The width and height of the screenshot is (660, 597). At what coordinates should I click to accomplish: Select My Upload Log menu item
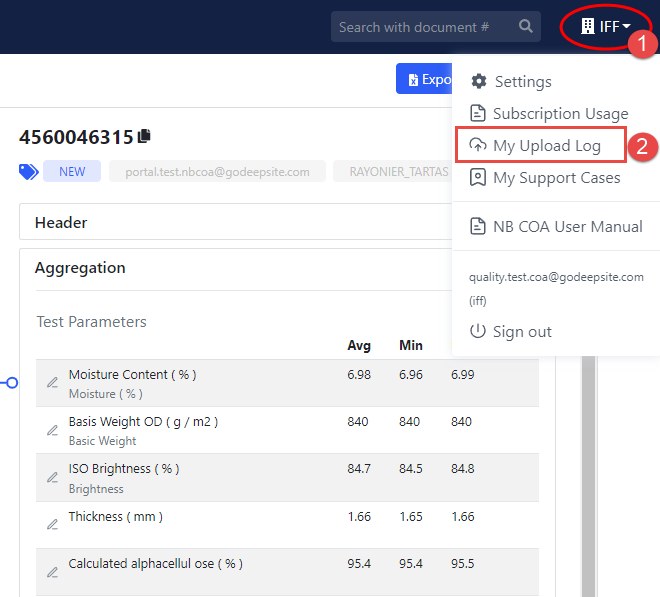coord(546,146)
